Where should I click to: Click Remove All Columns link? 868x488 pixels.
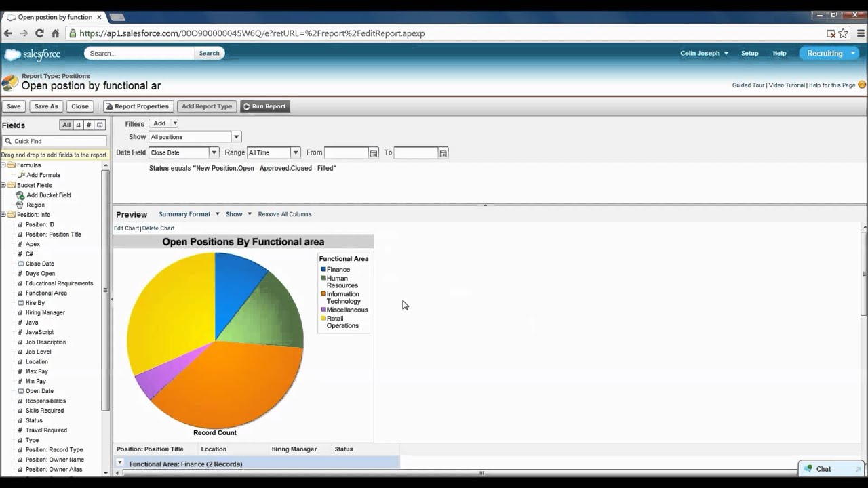(285, 214)
